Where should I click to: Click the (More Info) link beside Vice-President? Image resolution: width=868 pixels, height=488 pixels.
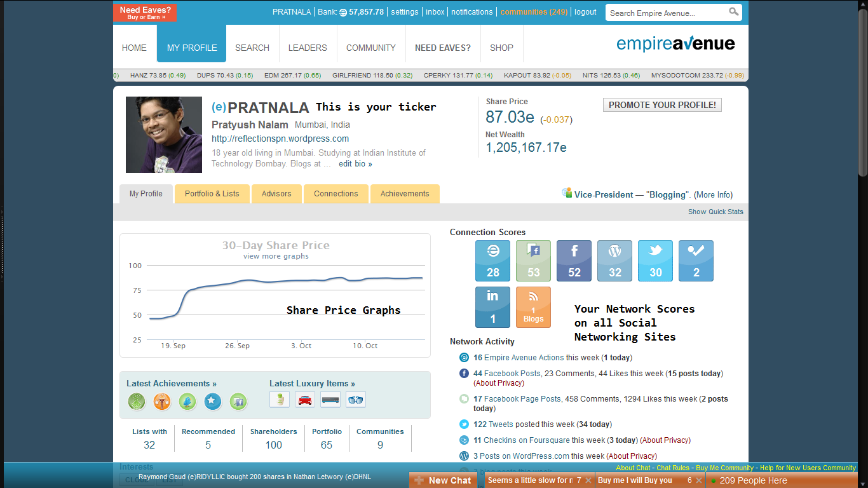click(713, 195)
